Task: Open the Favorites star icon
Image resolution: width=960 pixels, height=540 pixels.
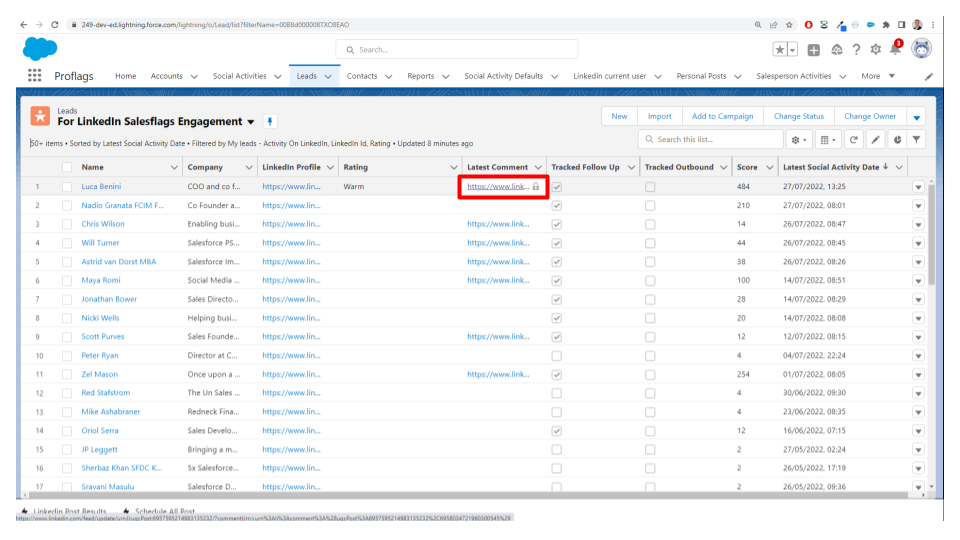Action: [779, 50]
